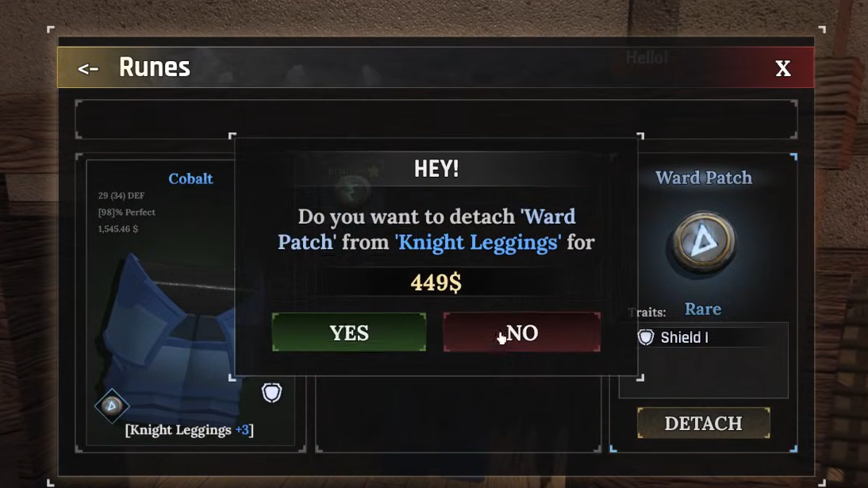Click the Runes window title
Viewport: 868px width, 488px height.
(155, 67)
